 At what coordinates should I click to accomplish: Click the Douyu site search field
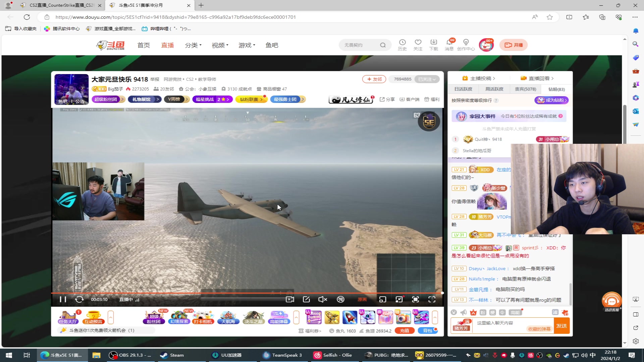[x=365, y=45]
